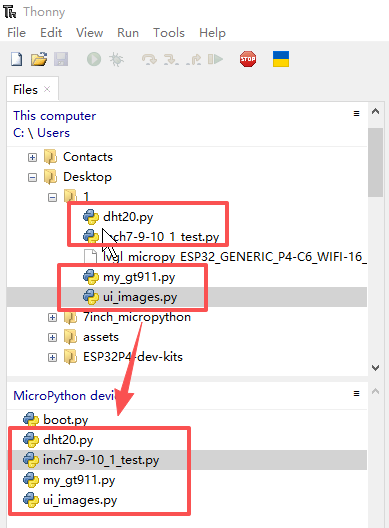
Task: Open MicroPython device panel hamburger menu
Action: coord(356,393)
